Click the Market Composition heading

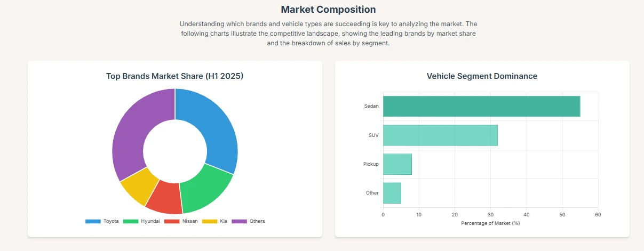click(x=328, y=10)
